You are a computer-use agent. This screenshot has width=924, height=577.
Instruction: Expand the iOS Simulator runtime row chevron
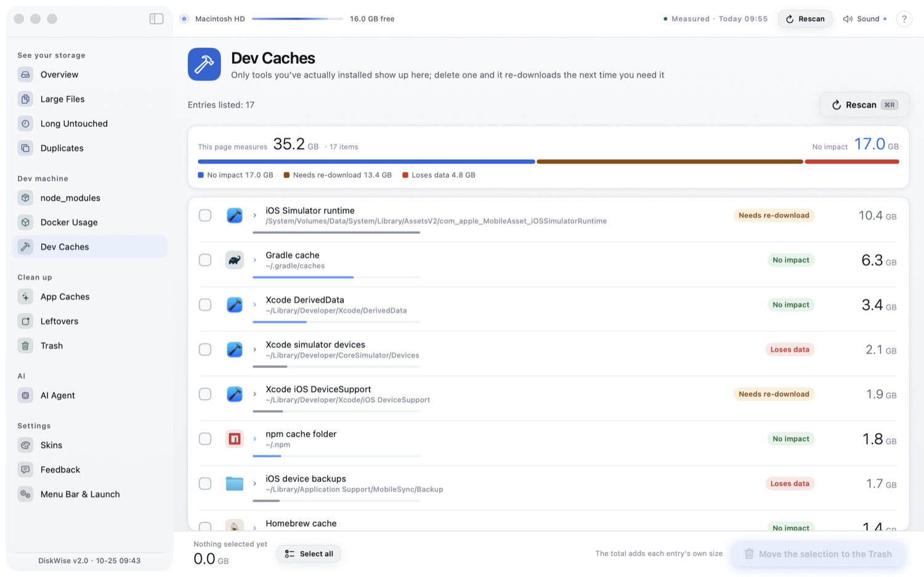pos(254,216)
